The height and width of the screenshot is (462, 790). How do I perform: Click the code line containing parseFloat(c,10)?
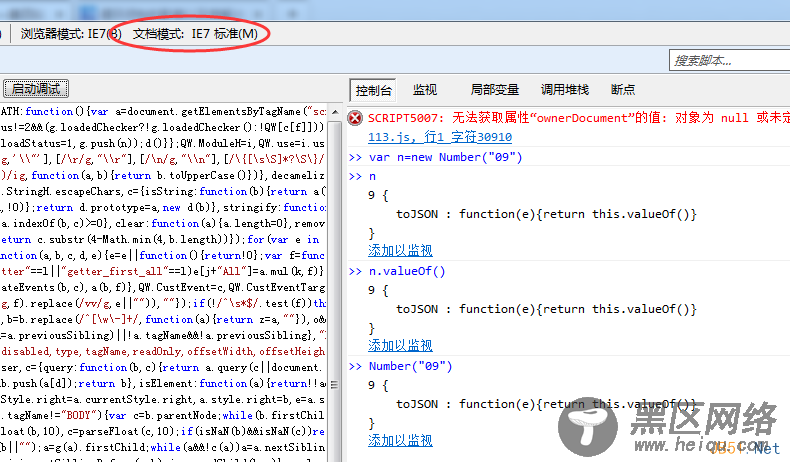[x=163, y=431]
